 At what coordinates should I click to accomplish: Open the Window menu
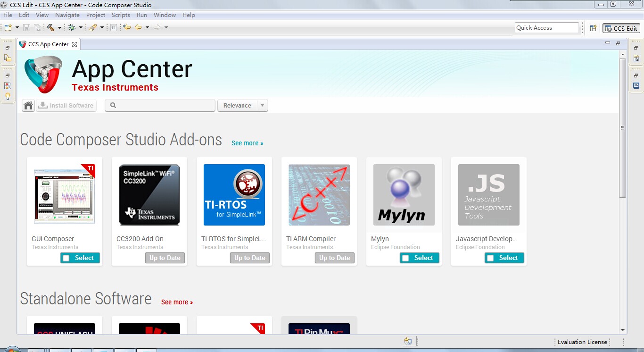tap(165, 15)
